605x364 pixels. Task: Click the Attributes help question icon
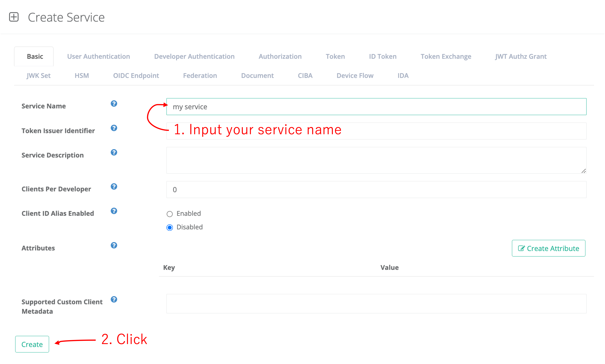point(114,245)
